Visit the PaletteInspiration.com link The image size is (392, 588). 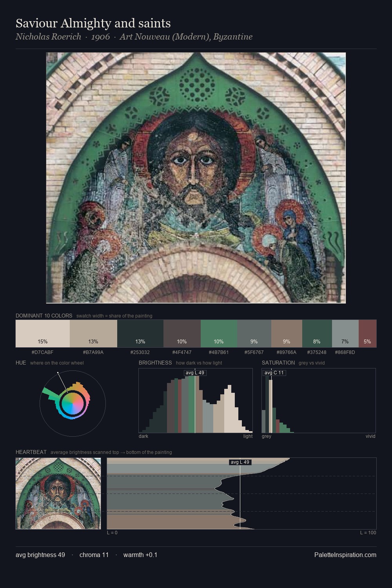[x=345, y=555]
